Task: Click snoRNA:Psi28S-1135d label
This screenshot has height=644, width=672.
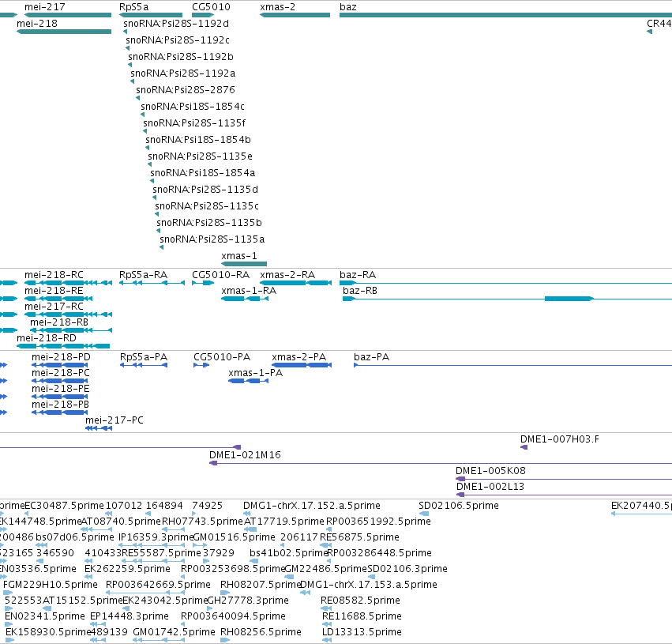Action: 205,190
